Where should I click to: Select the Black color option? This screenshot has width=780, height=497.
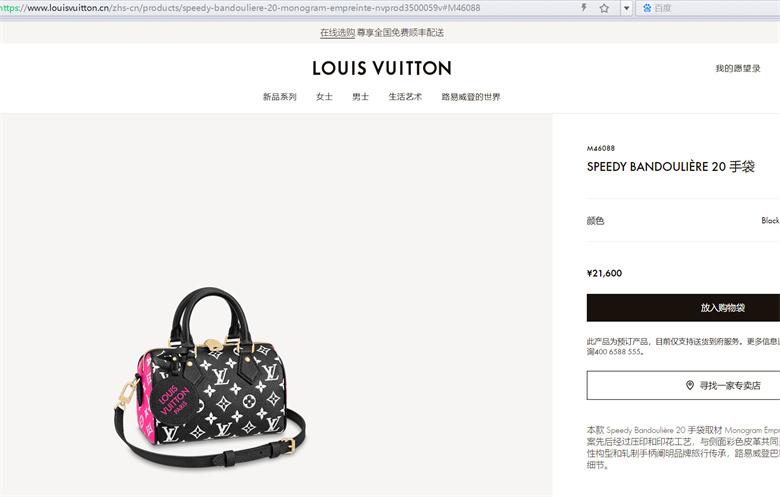[x=770, y=220]
